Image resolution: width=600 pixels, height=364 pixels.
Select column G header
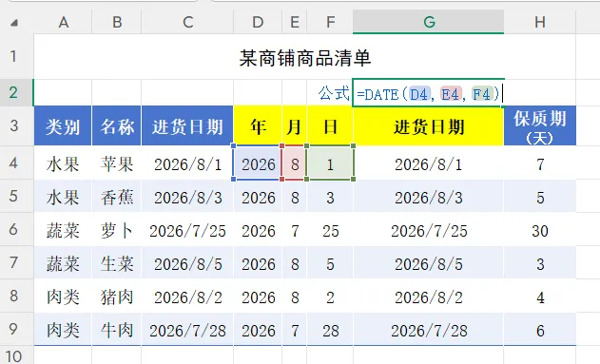[x=428, y=22]
